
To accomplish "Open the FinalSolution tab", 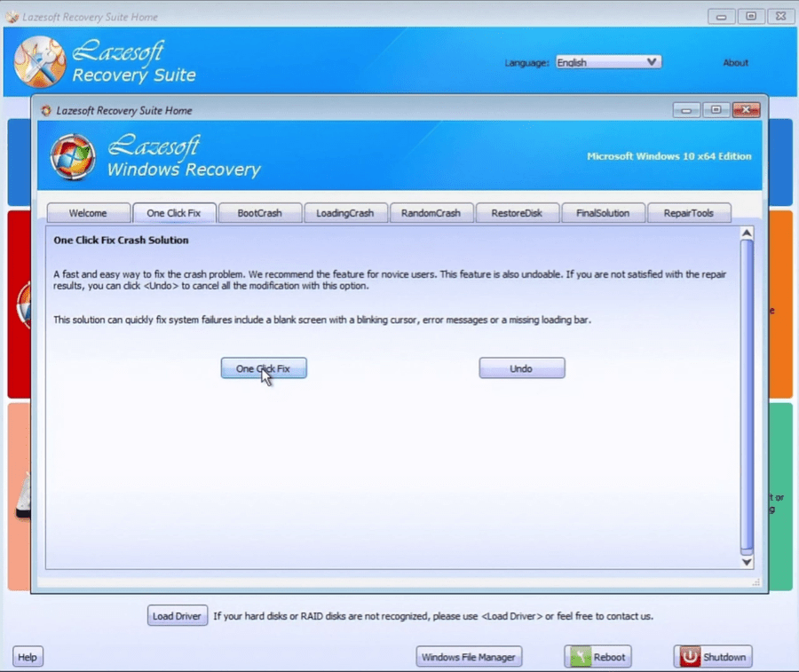I will pyautogui.click(x=603, y=213).
